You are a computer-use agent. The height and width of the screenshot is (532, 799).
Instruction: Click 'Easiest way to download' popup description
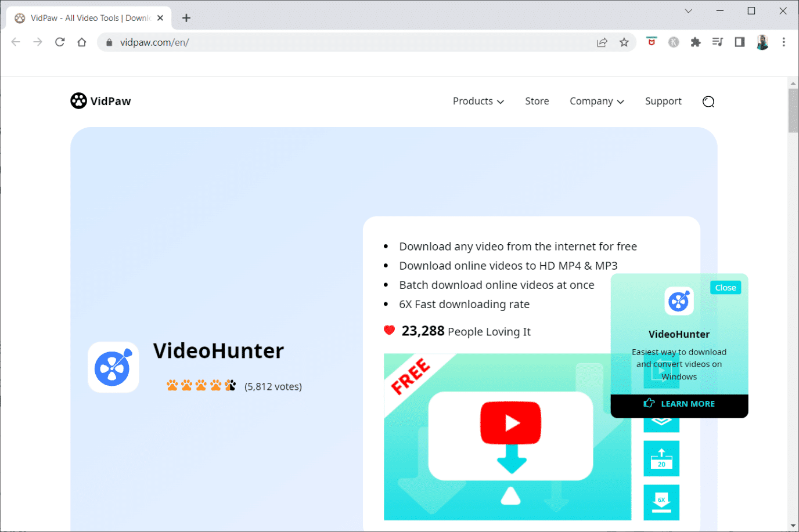[x=679, y=364]
